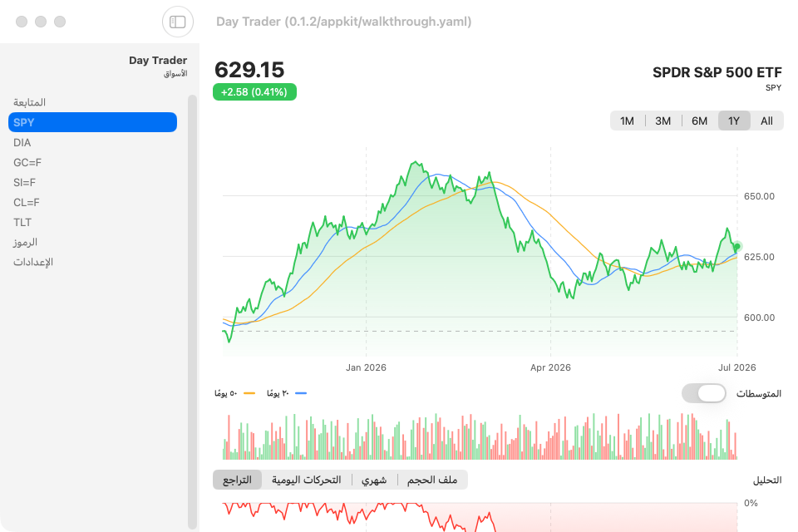Select the All time range
Screen dimensions: 798x532
pyautogui.click(x=766, y=121)
